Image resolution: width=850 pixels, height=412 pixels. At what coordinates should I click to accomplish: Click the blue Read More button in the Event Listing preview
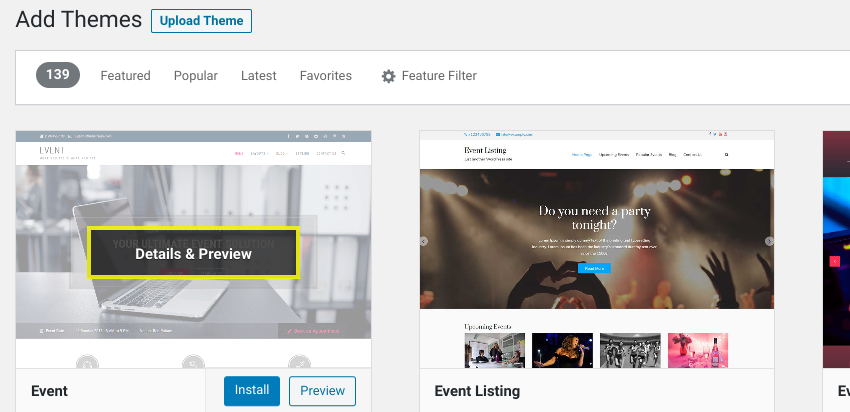[x=594, y=268]
